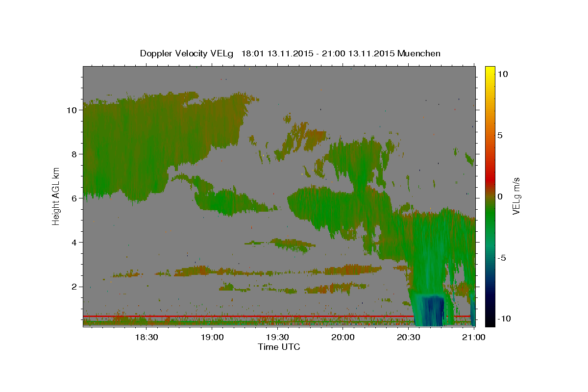Click the 'VELg m/s' colorbar label
The height and width of the screenshot is (392, 588).
tap(516, 196)
